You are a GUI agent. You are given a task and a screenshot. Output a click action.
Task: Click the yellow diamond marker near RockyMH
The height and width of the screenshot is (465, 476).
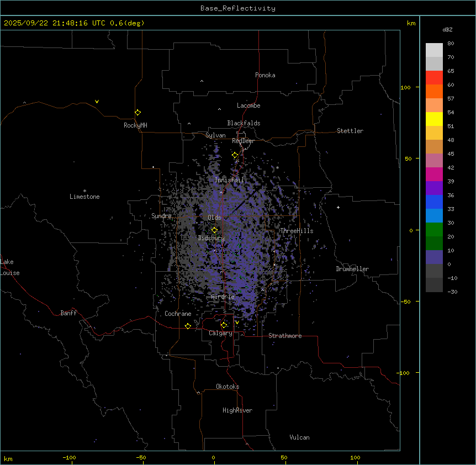(x=137, y=112)
